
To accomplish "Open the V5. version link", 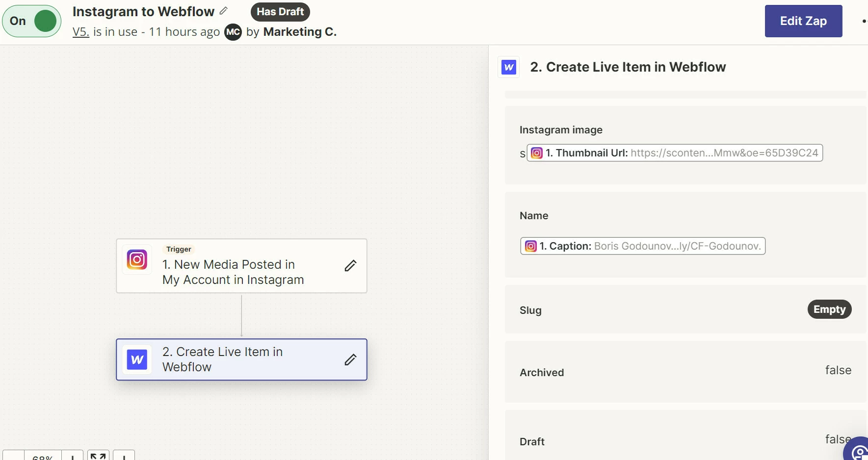I will tap(80, 32).
